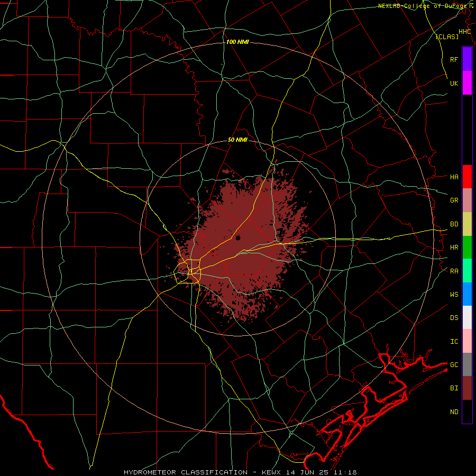Click the RA light-green legend swatch

[467, 271]
